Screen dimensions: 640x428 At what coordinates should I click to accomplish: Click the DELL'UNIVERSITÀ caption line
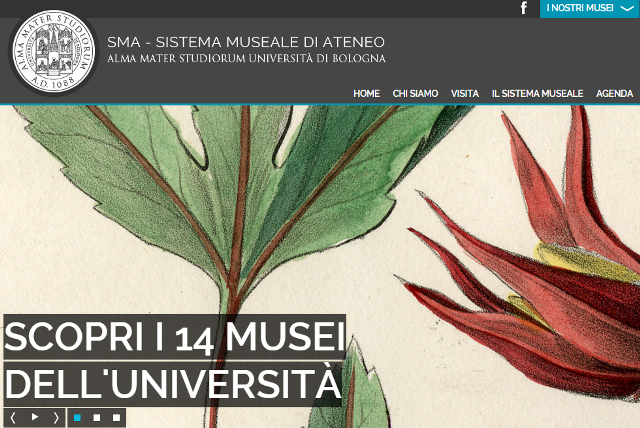[x=174, y=384]
